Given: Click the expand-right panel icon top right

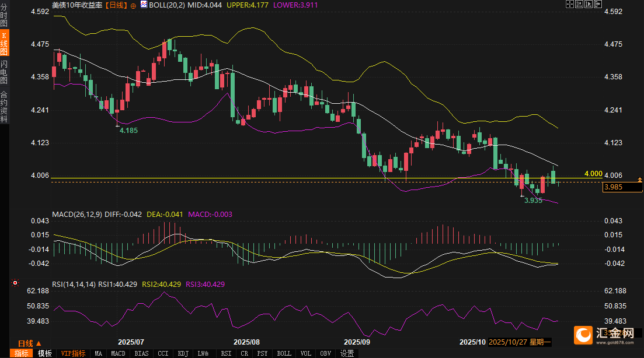Looking at the screenshot, I should point(598,4).
